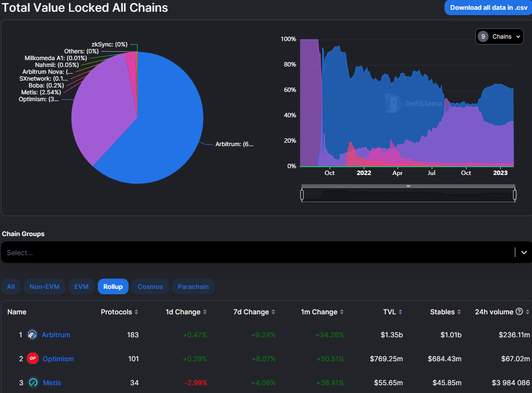The height and width of the screenshot is (393, 532).
Task: Click the purple Optimism pie slice
Action: pyautogui.click(x=102, y=109)
